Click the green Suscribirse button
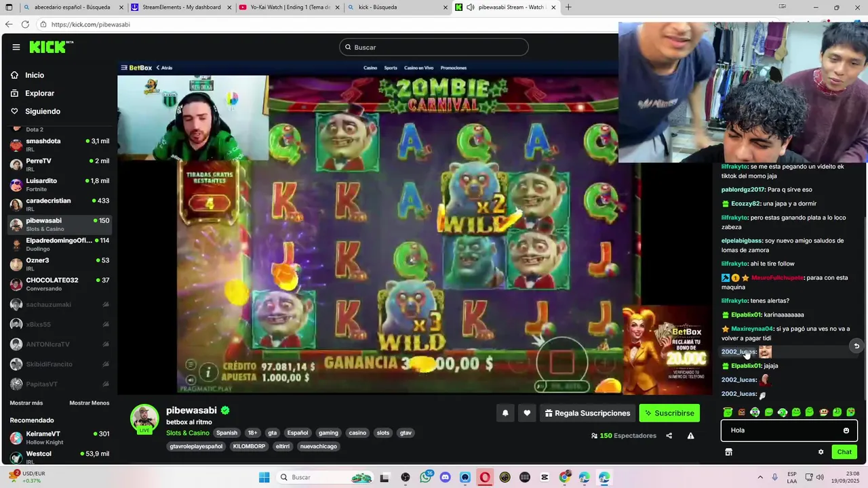The height and width of the screenshot is (488, 868). click(x=669, y=413)
